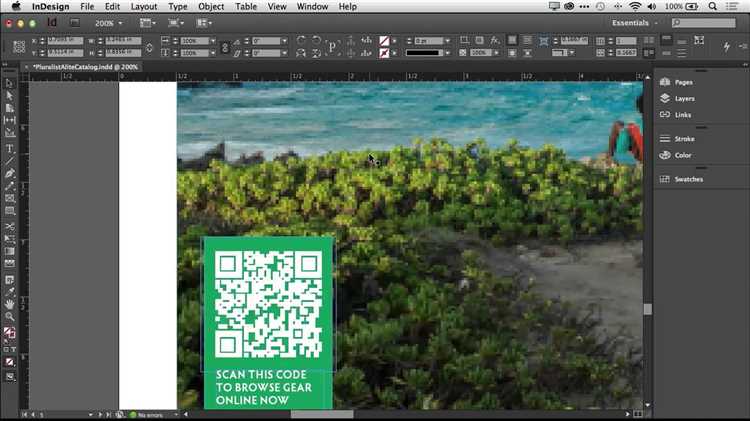
Task: Select the Page tool
Action: tap(9, 108)
